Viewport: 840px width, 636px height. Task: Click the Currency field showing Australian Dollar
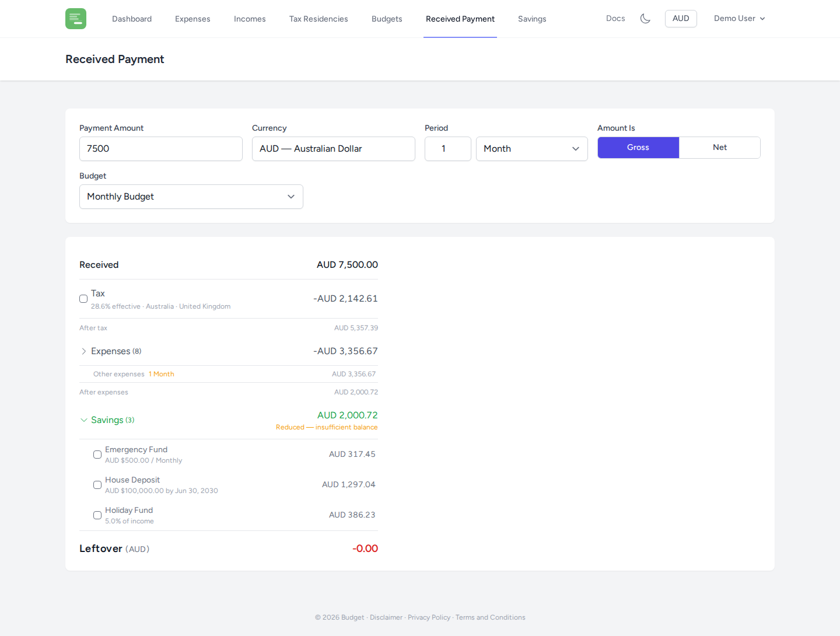334,149
